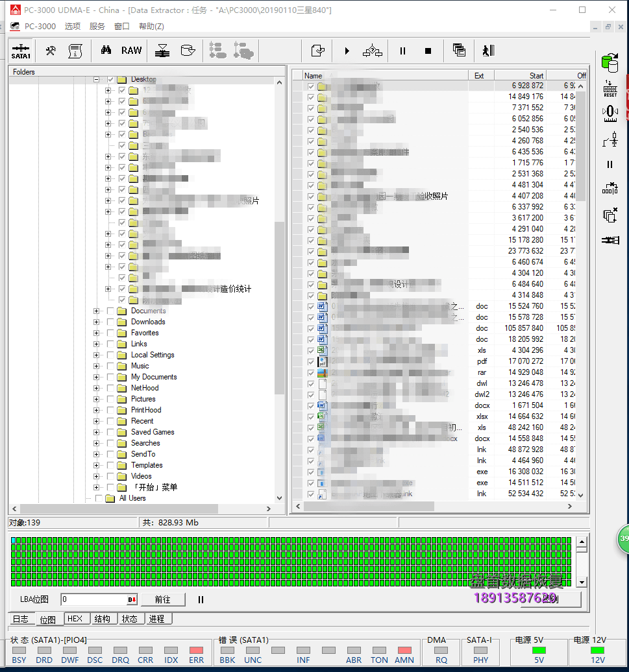Image resolution: width=629 pixels, height=672 pixels.
Task: Click the green database cylinder icon
Action: point(610,62)
